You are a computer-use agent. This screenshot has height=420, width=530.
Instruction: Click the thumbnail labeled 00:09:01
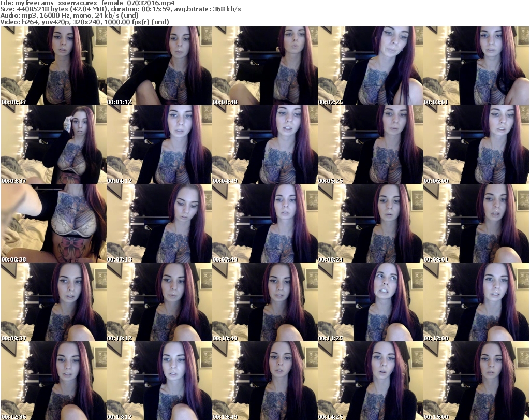click(476, 223)
